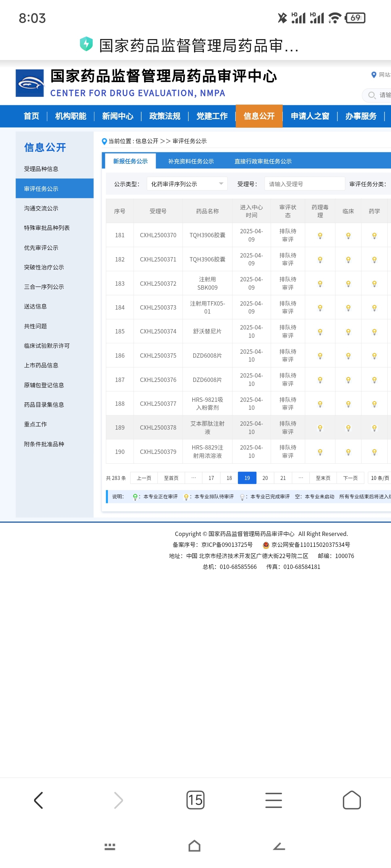
Task: Click 临床 bulb icon for row 181
Action: (348, 236)
